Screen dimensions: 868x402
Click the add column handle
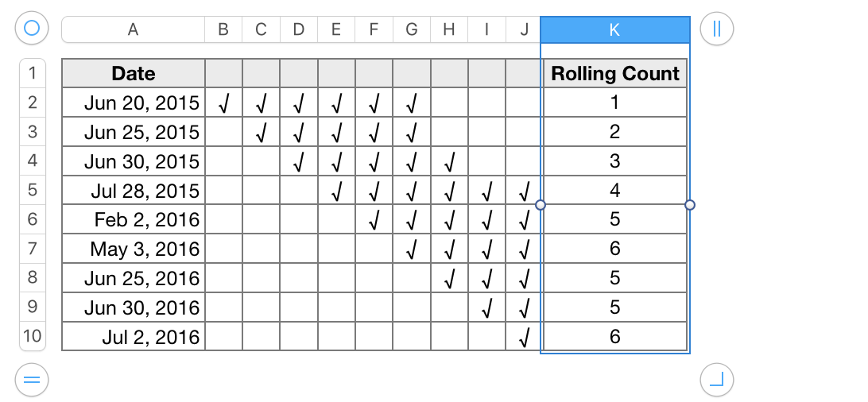[x=717, y=28]
